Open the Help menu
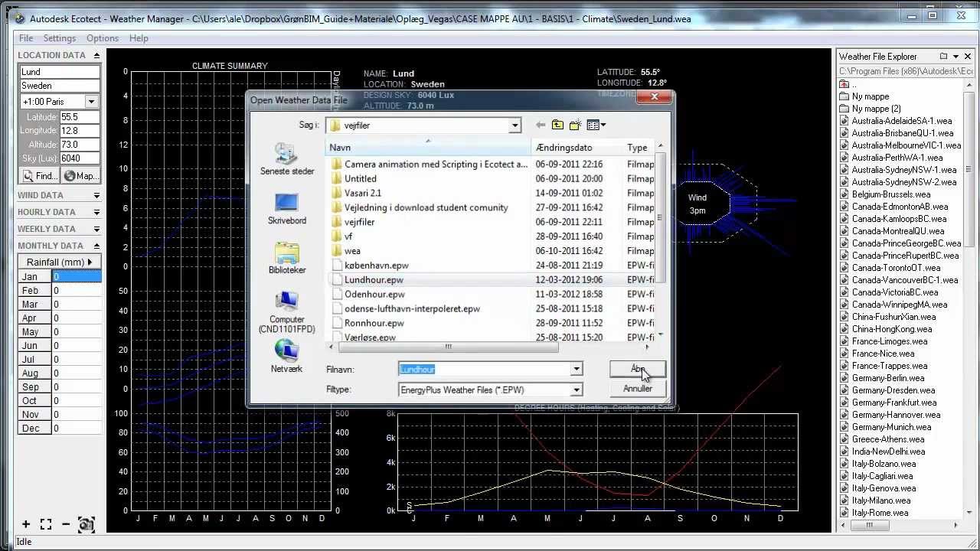 [x=139, y=38]
